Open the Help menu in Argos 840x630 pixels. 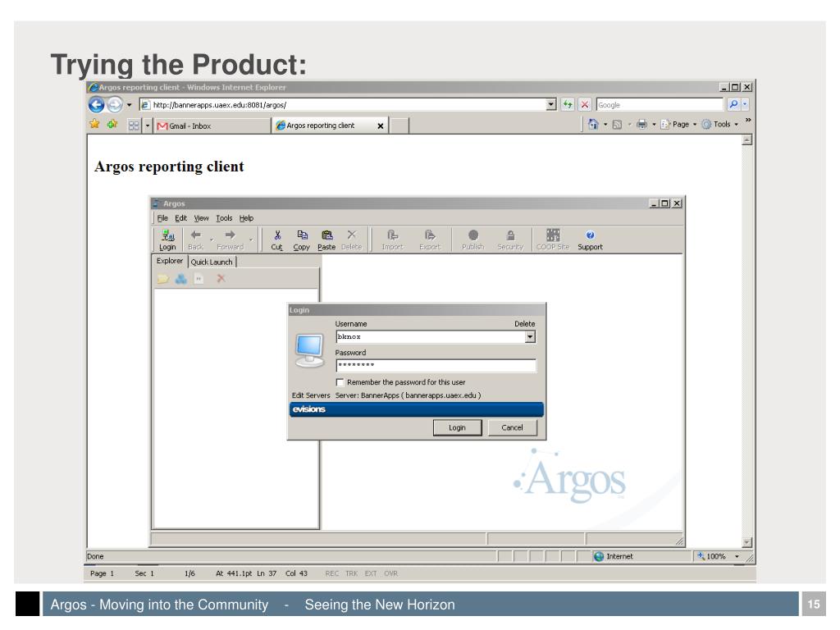246,218
